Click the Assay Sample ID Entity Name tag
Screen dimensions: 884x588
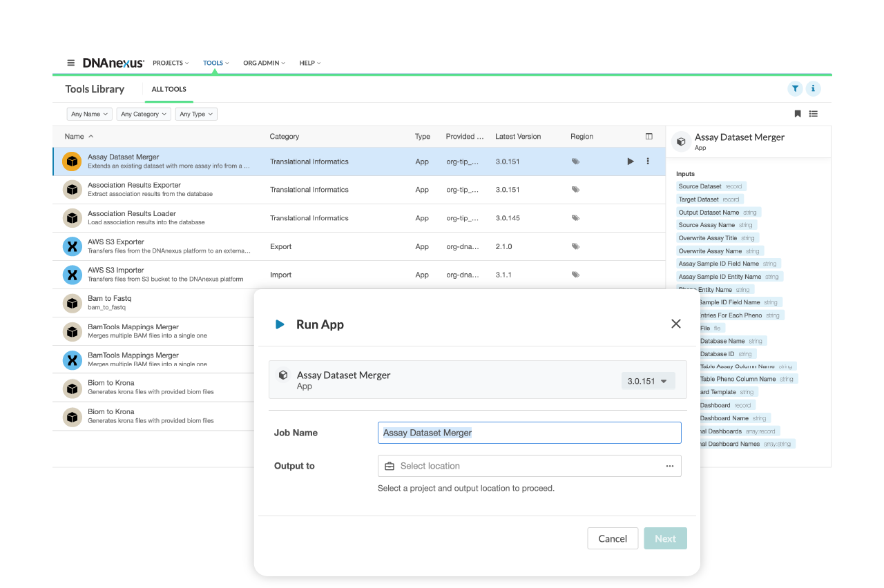(729, 277)
